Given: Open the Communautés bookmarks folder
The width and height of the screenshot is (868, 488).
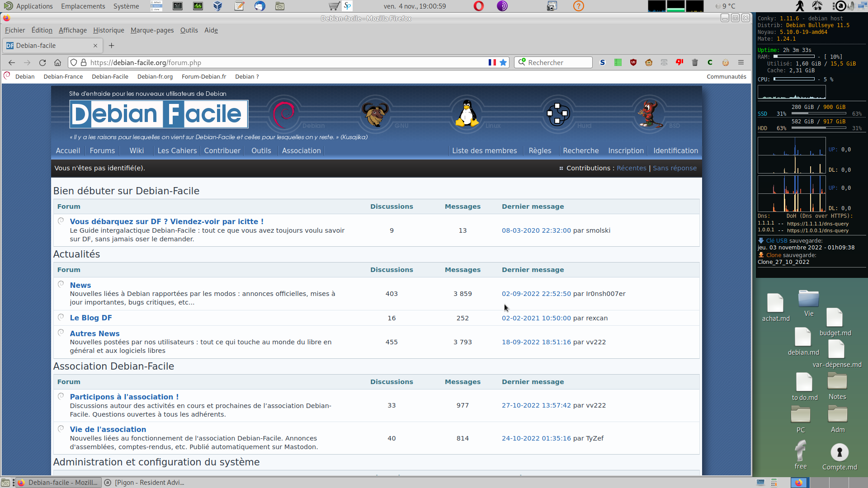Looking at the screenshot, I should click(726, 76).
